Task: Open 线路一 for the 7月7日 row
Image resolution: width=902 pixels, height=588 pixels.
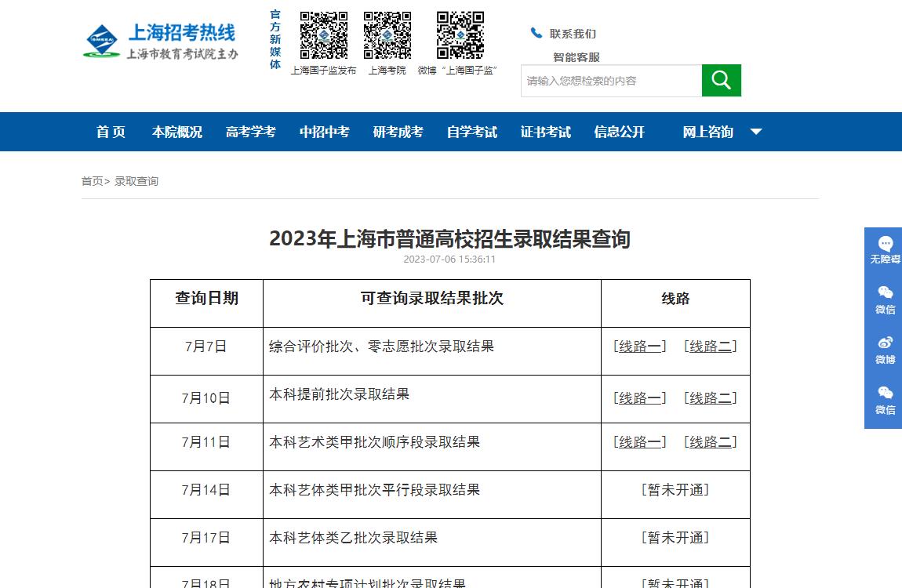Action: pyautogui.click(x=640, y=347)
